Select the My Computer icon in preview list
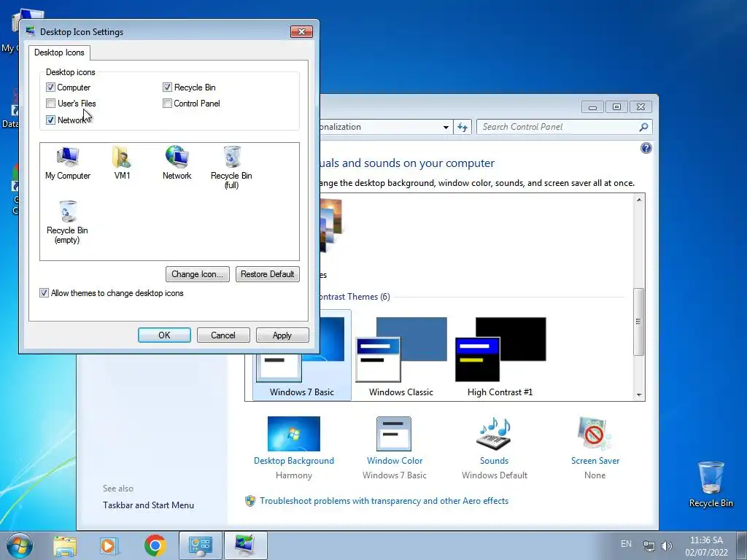Screen dimensions: 747x560 tap(68, 163)
